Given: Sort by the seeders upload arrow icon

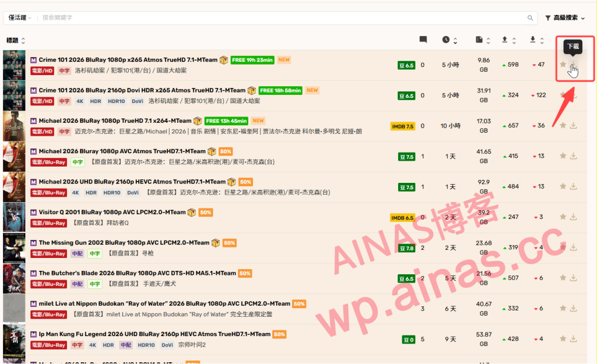Looking at the screenshot, I should 505,40.
